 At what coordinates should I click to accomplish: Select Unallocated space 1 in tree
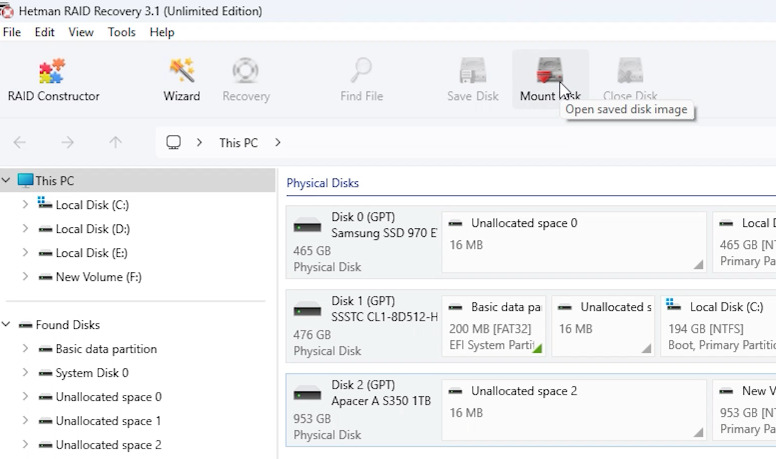108,421
